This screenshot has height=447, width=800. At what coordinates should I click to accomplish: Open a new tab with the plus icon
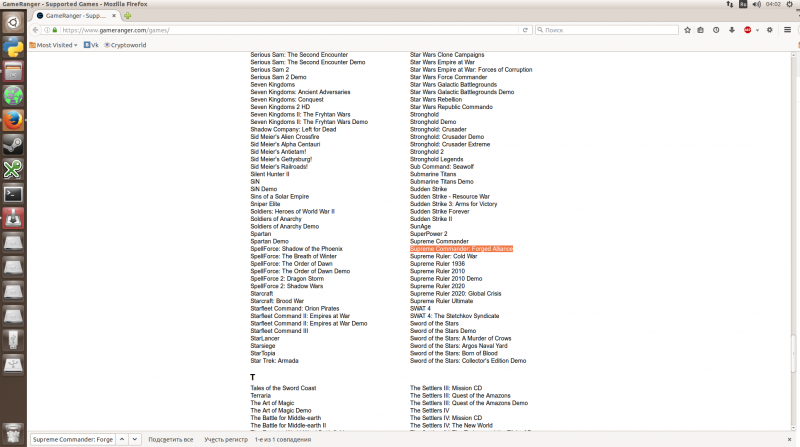128,16
